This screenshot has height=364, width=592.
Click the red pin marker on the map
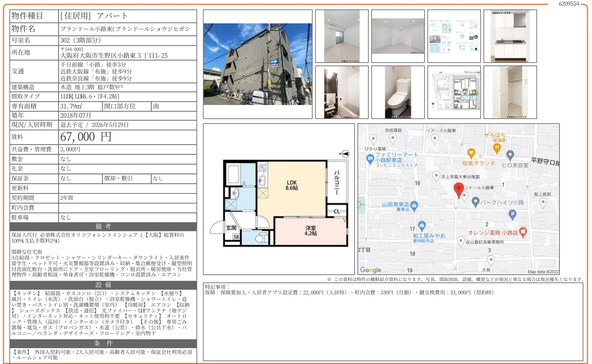pyautogui.click(x=458, y=189)
